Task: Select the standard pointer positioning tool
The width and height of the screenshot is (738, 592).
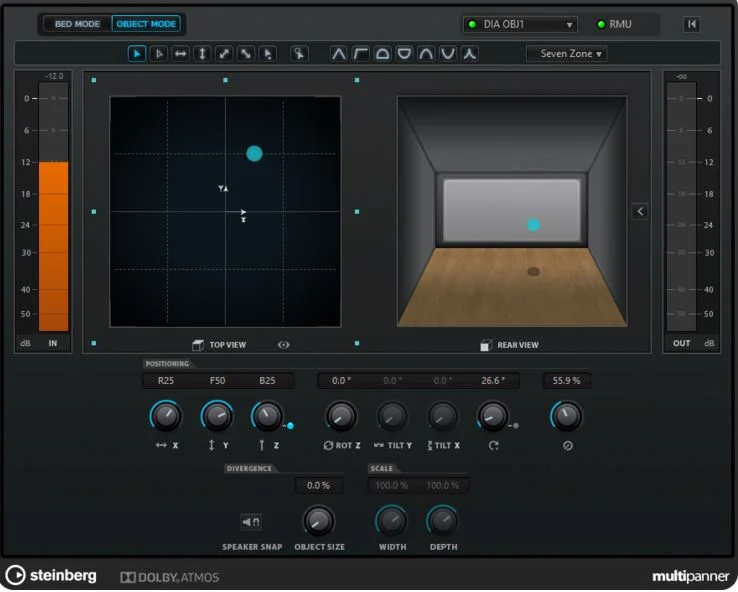Action: coord(137,54)
